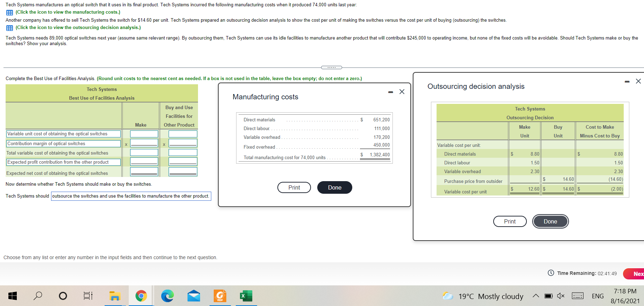Print the Outsourcing decision analysis
Screen dimensions: 644x306
tap(510, 221)
